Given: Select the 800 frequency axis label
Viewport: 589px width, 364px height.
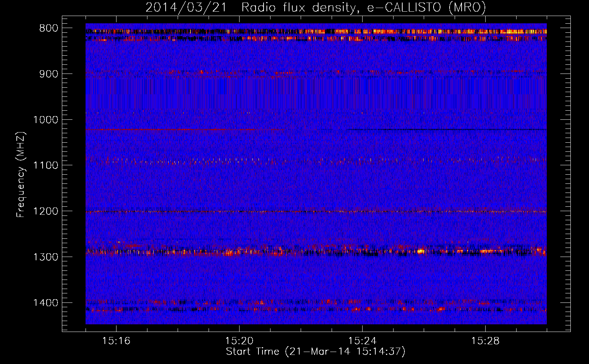Looking at the screenshot, I should click(48, 28).
